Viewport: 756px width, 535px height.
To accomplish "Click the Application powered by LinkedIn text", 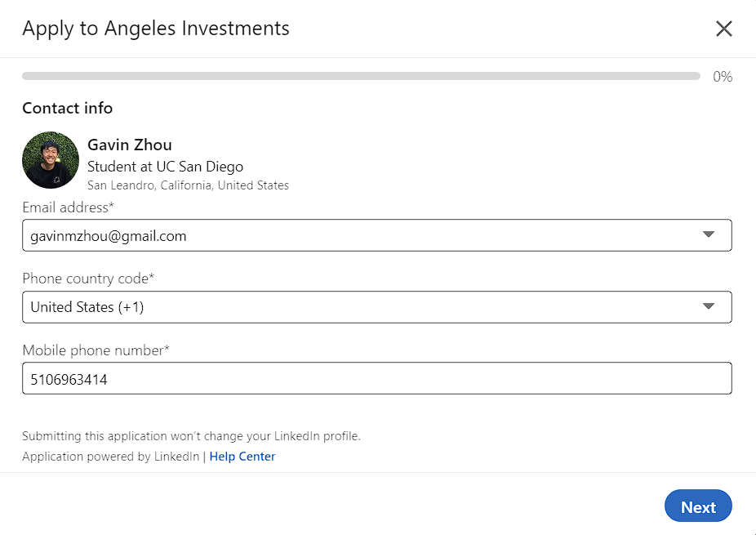I will tap(110, 457).
